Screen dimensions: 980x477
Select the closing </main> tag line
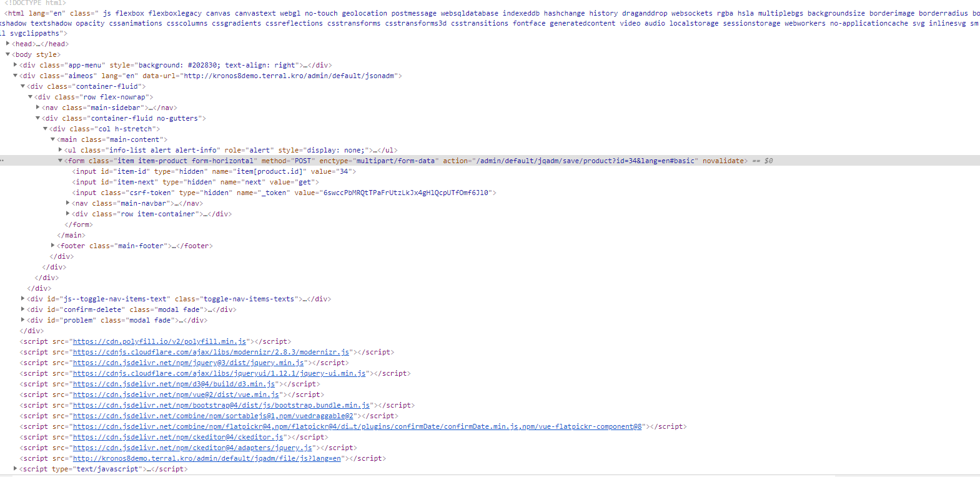click(71, 235)
